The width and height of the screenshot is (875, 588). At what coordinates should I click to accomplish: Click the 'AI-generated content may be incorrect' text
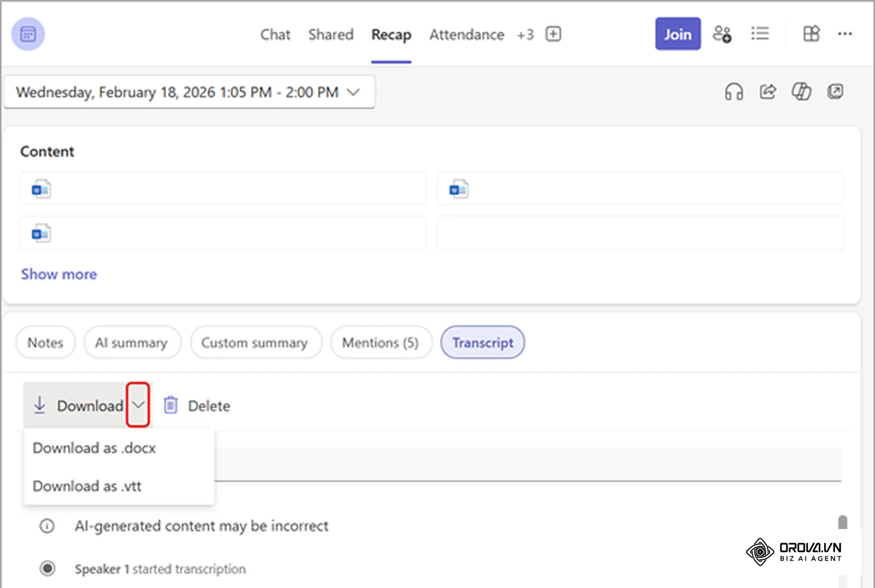[202, 526]
